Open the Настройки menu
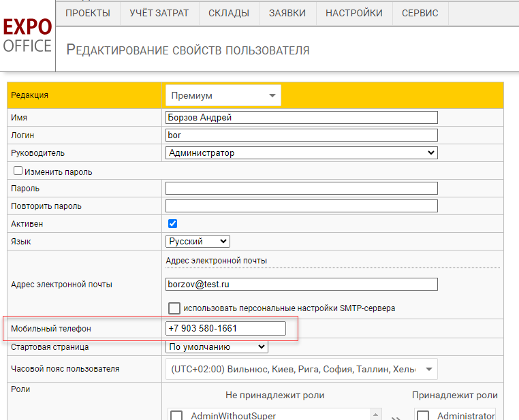This screenshot has height=420, width=519. point(354,13)
